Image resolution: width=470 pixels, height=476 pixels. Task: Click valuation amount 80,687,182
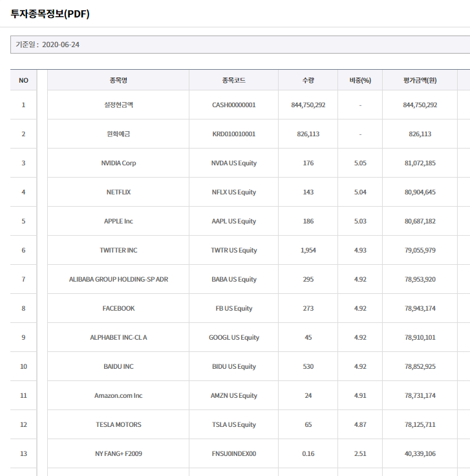click(420, 221)
